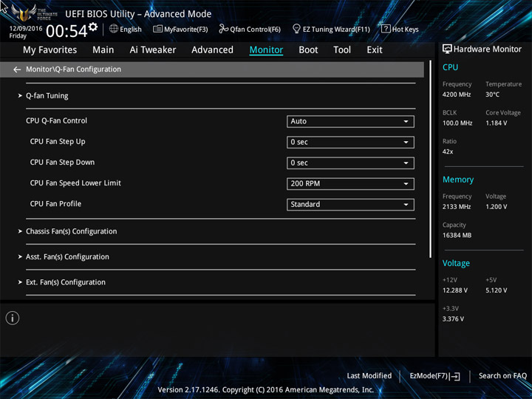
Task: Click the CPU Fan Speed Lower Limit label
Action: pyautogui.click(x=75, y=183)
